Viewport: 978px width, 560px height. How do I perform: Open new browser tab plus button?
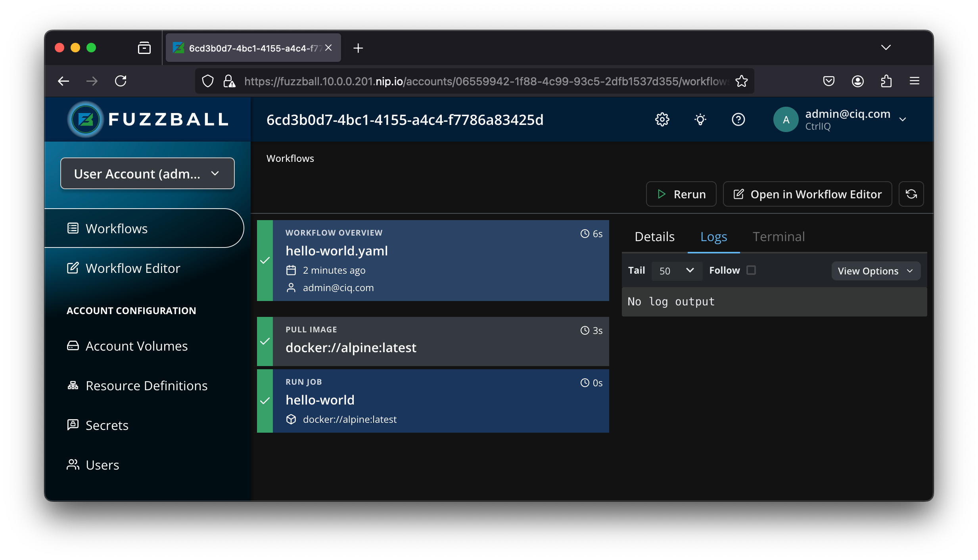tap(358, 48)
